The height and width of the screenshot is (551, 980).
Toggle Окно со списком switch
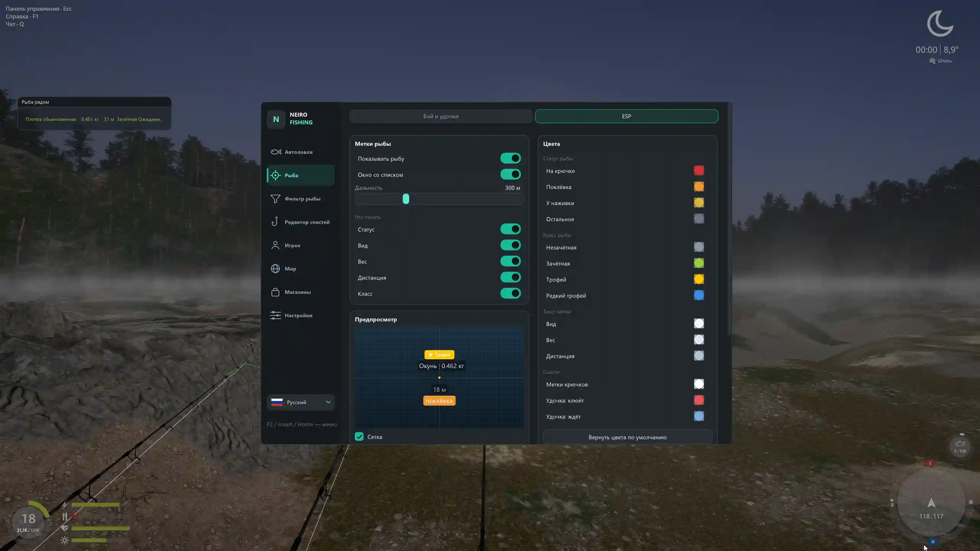[511, 174]
